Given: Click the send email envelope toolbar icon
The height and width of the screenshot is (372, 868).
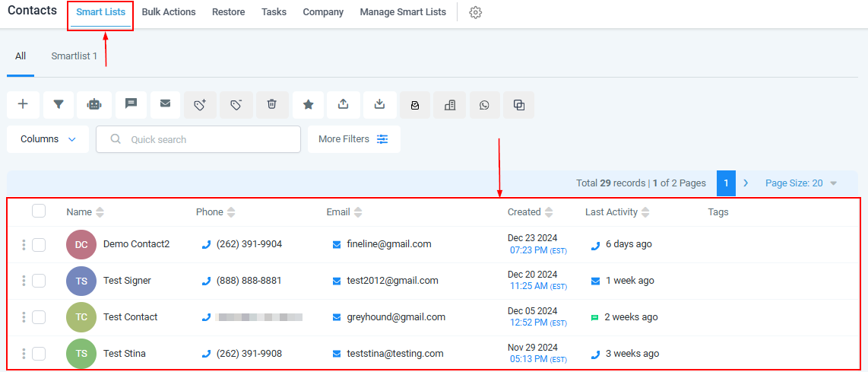Looking at the screenshot, I should pyautogui.click(x=165, y=104).
